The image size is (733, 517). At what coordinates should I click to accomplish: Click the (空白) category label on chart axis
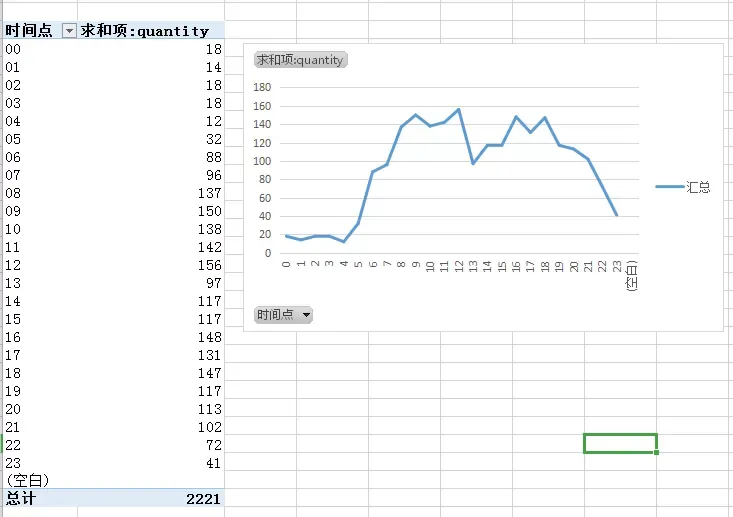pos(632,276)
